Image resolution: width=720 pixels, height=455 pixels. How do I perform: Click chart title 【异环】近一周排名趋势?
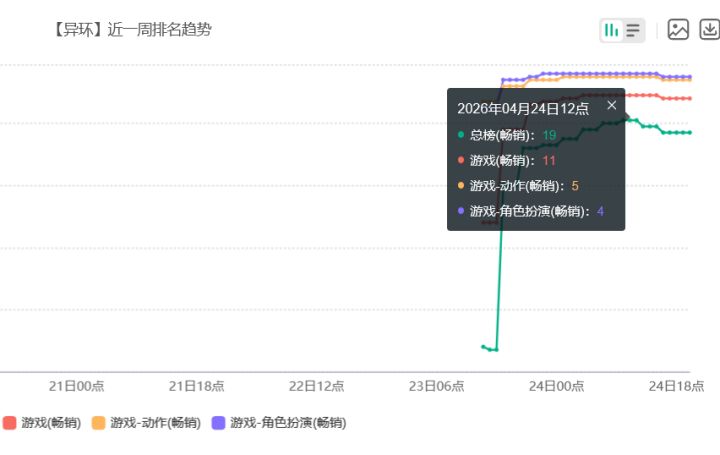tap(132, 30)
